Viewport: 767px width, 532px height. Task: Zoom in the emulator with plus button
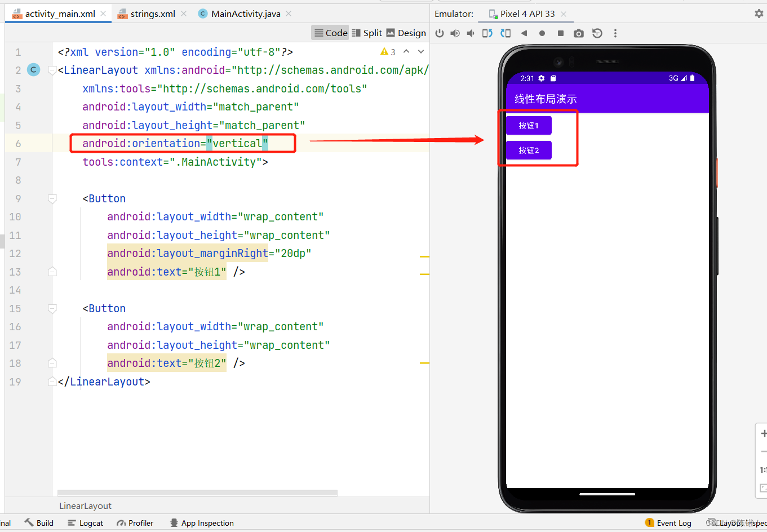click(x=763, y=433)
